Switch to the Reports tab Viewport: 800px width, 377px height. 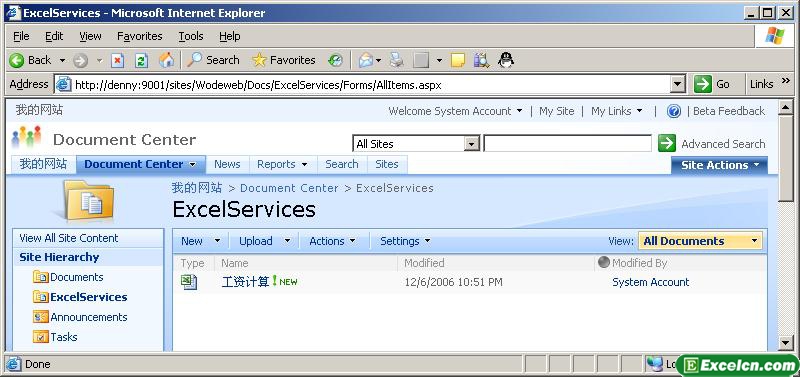283,164
